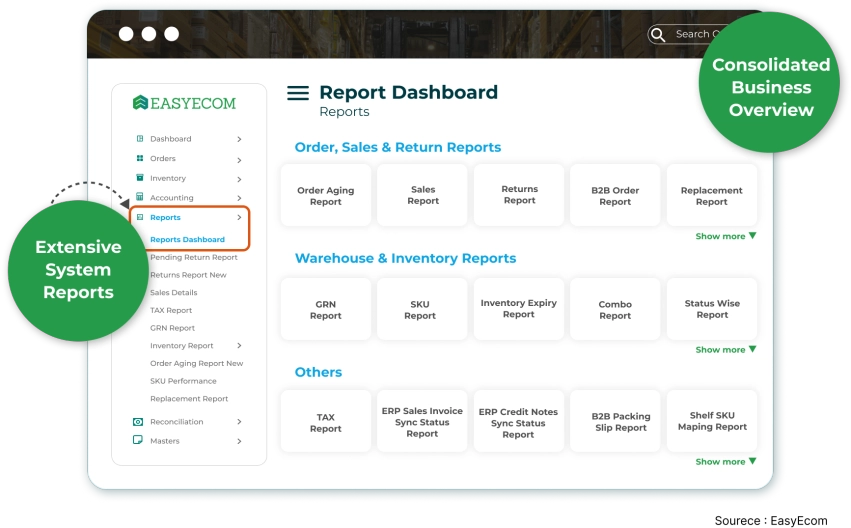Open Sales Details in sidebar
Image resolution: width=851 pixels, height=528 pixels.
tap(174, 292)
